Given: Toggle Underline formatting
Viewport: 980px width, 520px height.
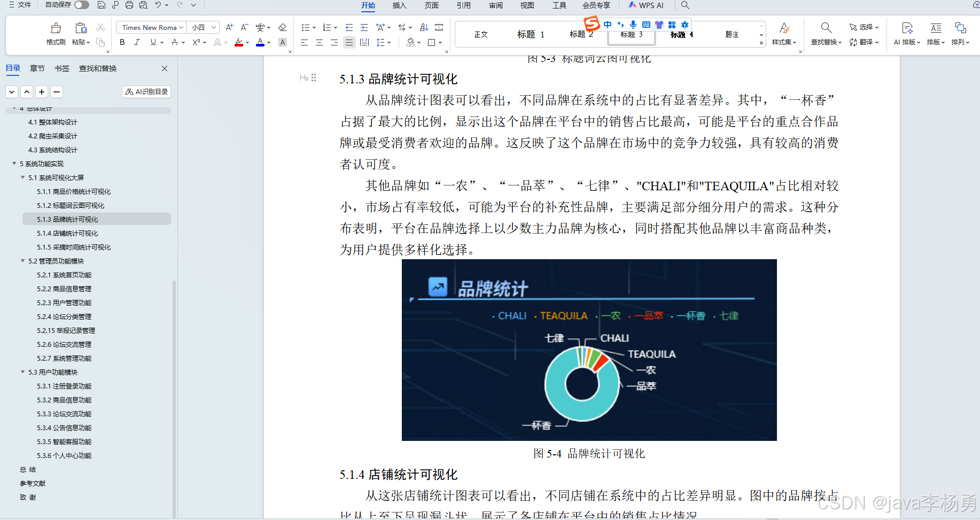Looking at the screenshot, I should pos(153,42).
